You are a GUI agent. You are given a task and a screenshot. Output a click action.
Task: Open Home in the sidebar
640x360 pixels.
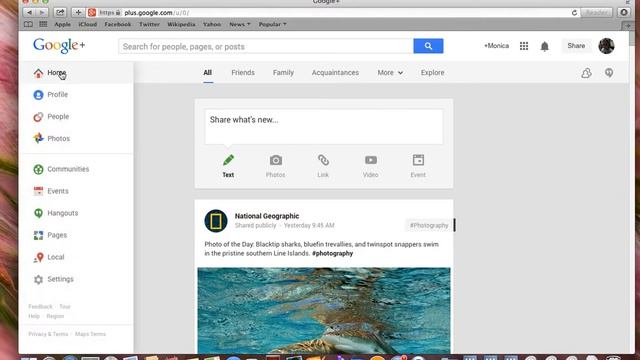pyautogui.click(x=78, y=73)
